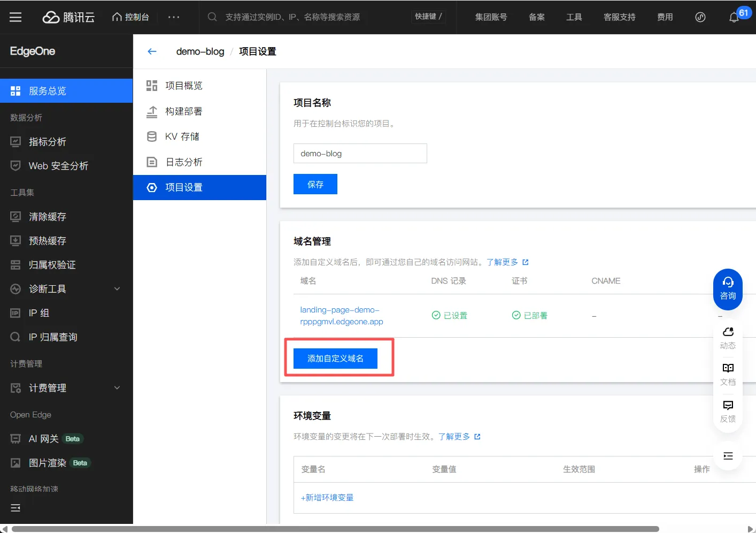Click the 生效范围 column header
The image size is (756, 533).
(x=579, y=469)
